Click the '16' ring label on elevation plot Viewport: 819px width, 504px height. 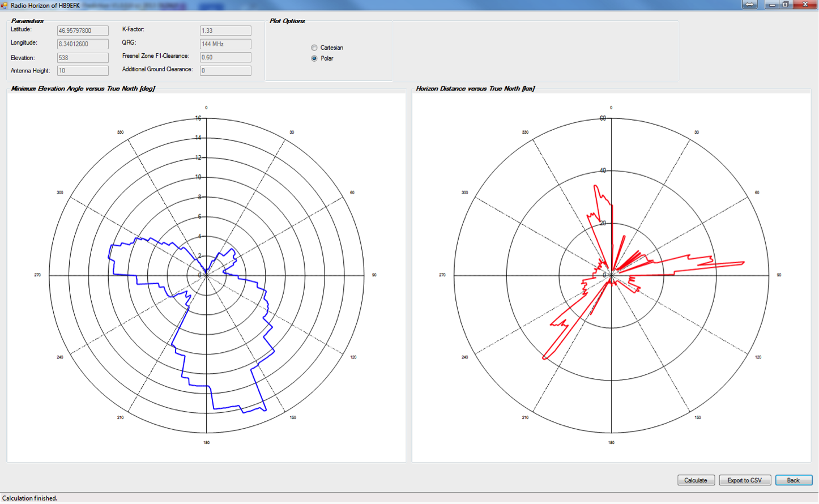(x=198, y=118)
